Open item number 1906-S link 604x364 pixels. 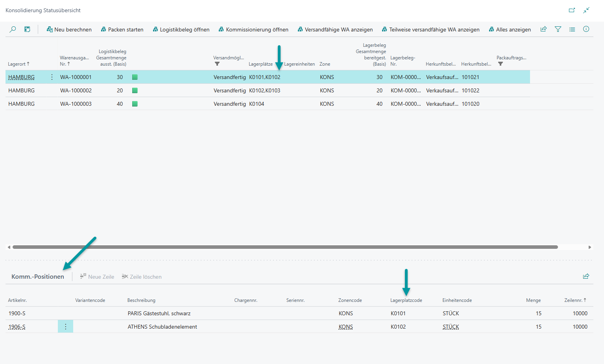[17, 327]
